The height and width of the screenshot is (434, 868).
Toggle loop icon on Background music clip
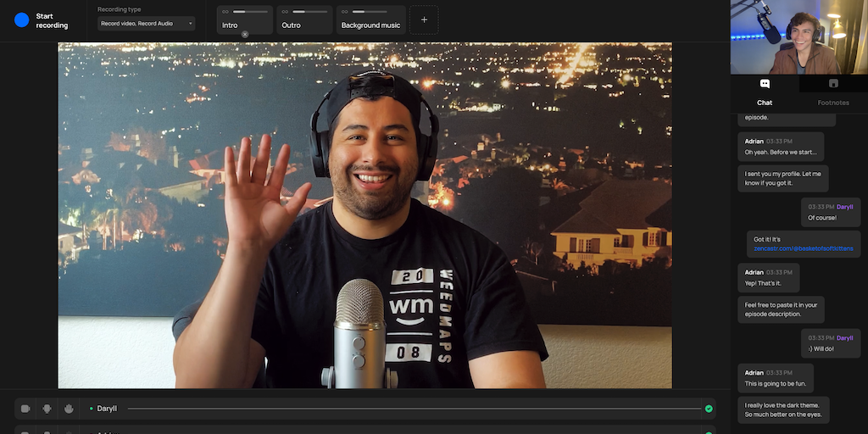coord(344,12)
